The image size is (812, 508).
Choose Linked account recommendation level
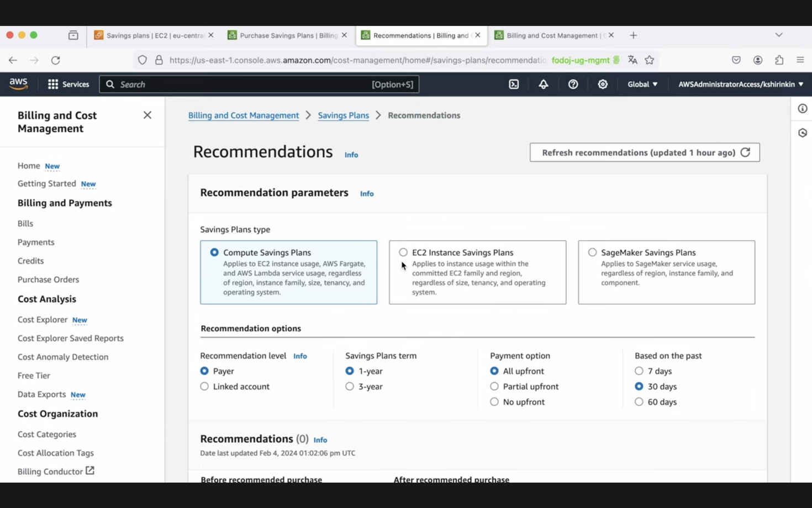tap(204, 387)
